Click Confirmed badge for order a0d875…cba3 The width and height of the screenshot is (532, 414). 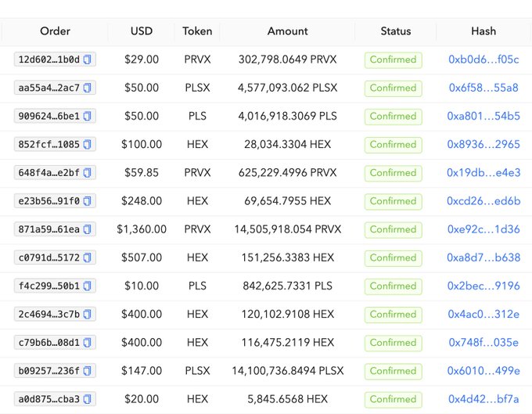pyautogui.click(x=394, y=399)
